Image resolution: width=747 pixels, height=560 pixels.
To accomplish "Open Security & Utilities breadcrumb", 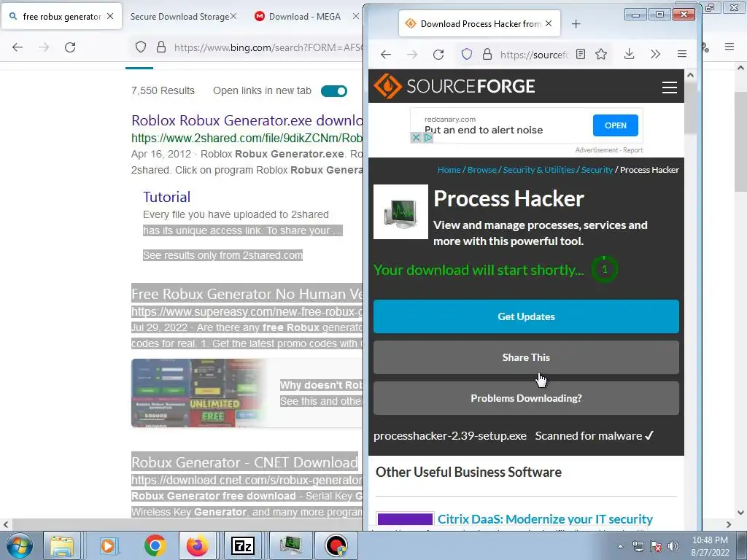I will coord(539,169).
